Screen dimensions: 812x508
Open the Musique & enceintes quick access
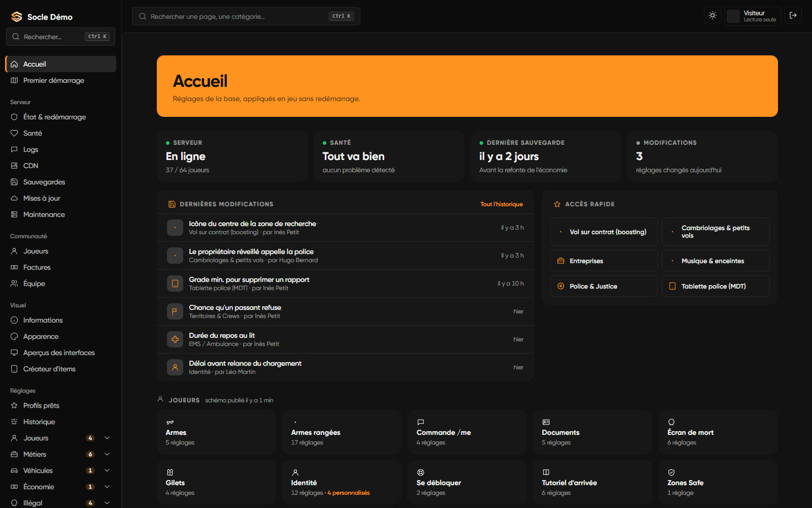(x=716, y=261)
